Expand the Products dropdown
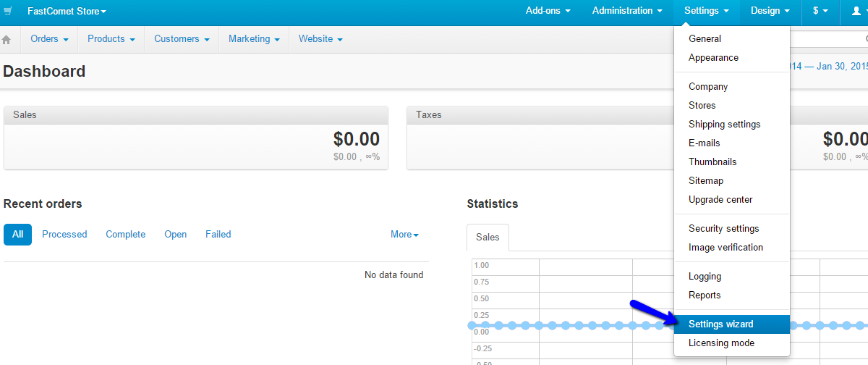868x365 pixels. [111, 39]
